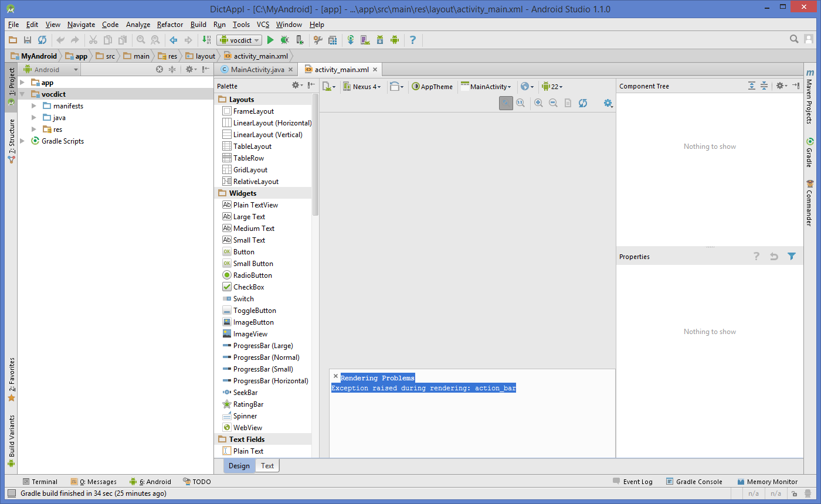Screen dimensions: 821x504
Task: Expand the Gradle Scripts node
Action: pos(22,141)
